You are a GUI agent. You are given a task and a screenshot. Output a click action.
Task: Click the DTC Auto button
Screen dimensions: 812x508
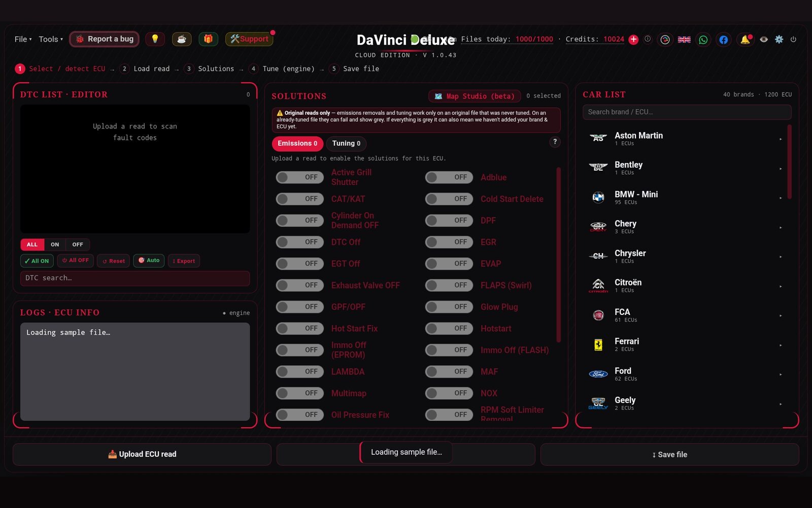click(149, 261)
